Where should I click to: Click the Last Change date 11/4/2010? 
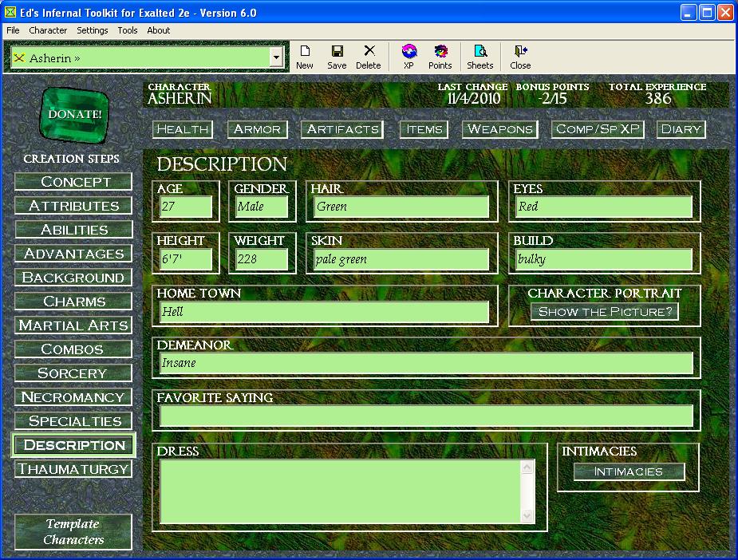(x=473, y=98)
